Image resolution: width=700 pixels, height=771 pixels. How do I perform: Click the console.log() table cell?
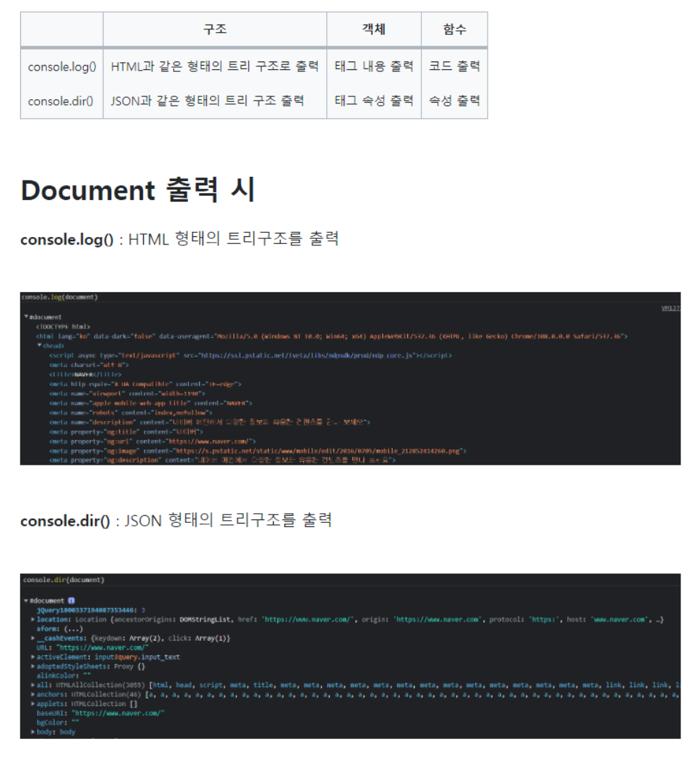point(62,66)
